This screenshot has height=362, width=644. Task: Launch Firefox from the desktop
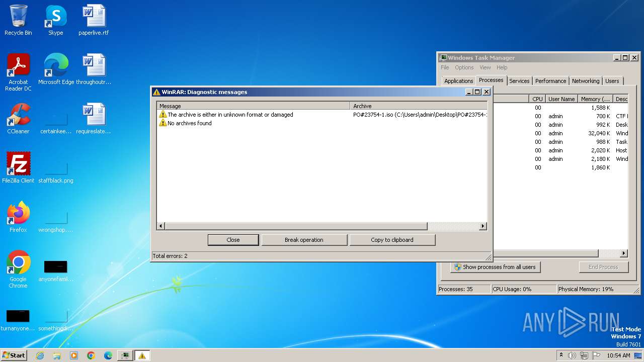[x=18, y=217]
